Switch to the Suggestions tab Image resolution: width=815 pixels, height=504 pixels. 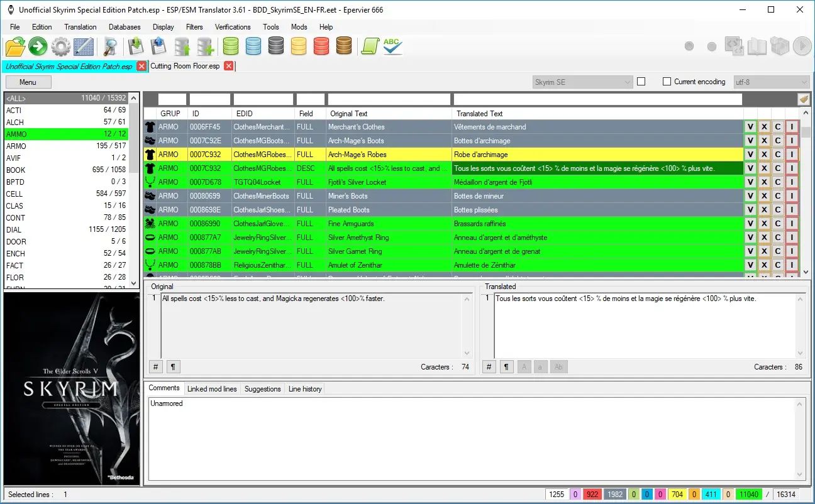(x=262, y=389)
